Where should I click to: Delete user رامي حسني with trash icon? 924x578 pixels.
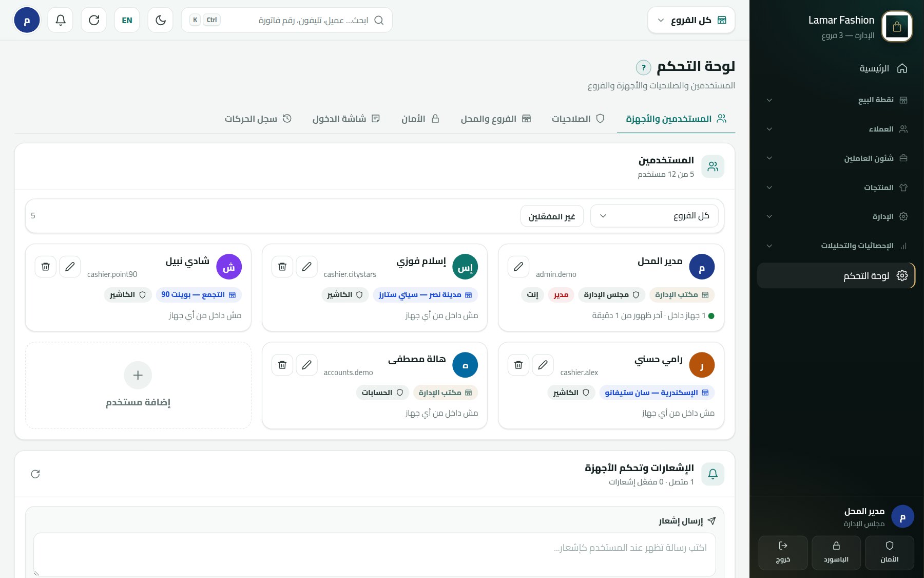pos(518,365)
